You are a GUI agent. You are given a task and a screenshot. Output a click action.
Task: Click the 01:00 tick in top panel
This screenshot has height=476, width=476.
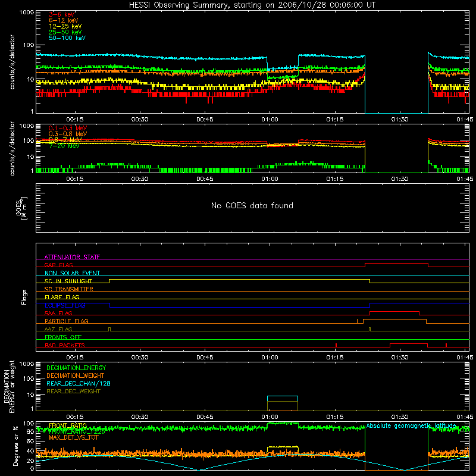coord(270,120)
